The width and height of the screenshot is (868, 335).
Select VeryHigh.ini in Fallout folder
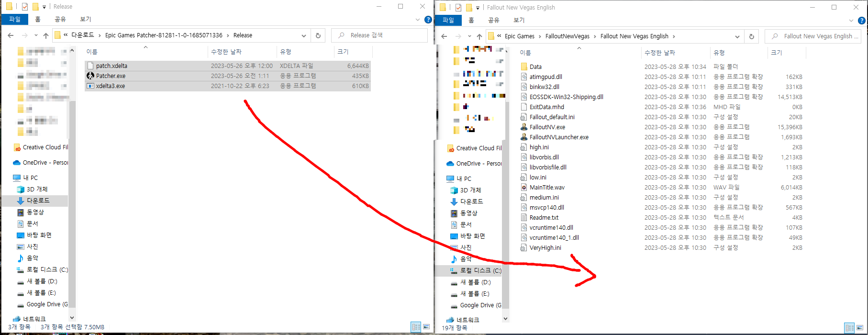pos(662,248)
